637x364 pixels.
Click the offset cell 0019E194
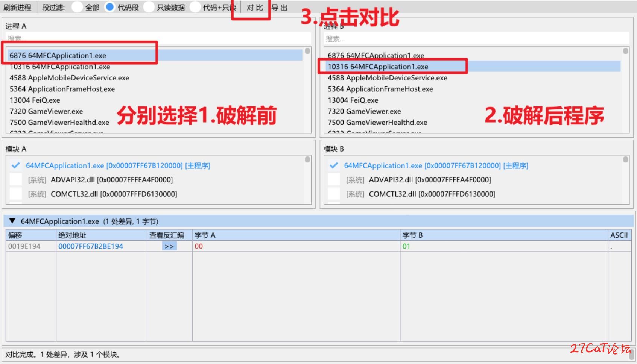[x=24, y=246]
